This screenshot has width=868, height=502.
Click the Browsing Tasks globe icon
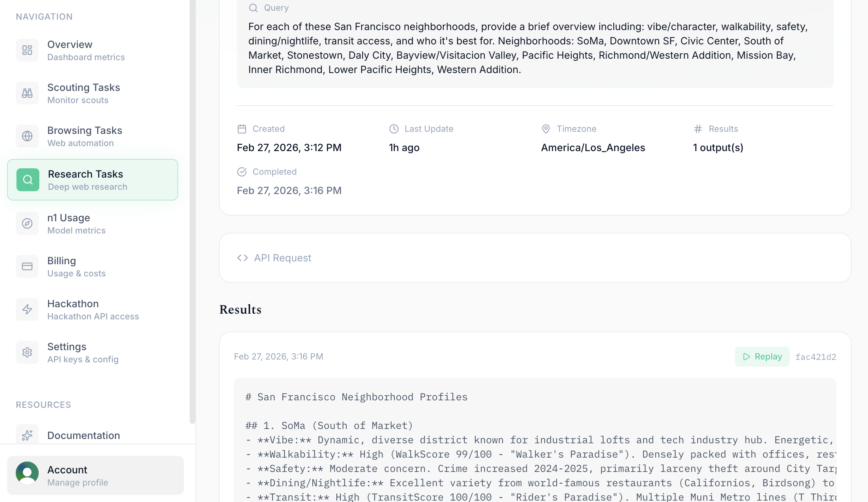tap(27, 136)
